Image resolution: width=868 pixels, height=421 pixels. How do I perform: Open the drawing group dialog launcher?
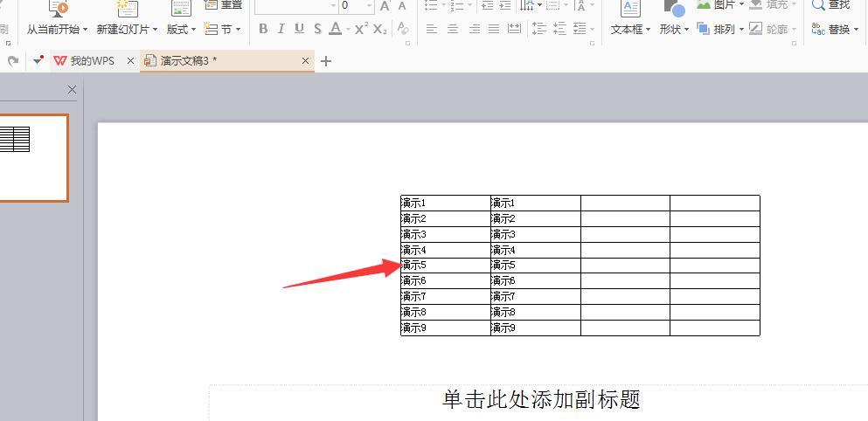coord(794,43)
